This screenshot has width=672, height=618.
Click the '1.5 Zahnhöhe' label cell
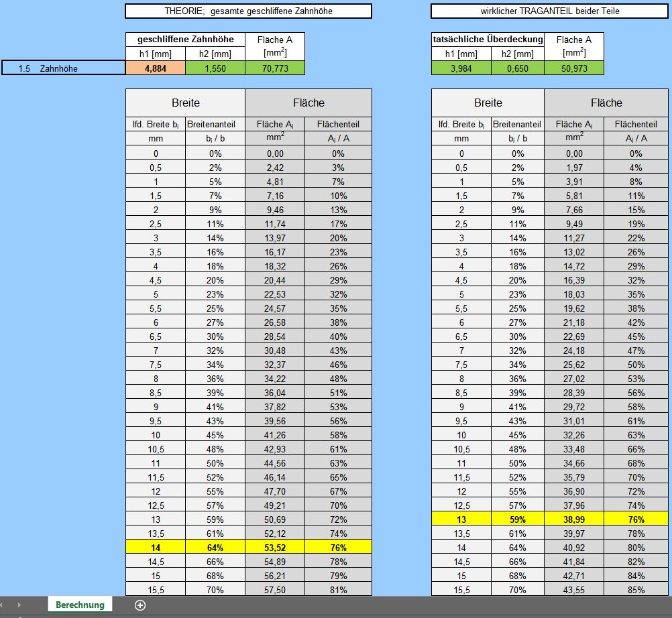pos(64,68)
